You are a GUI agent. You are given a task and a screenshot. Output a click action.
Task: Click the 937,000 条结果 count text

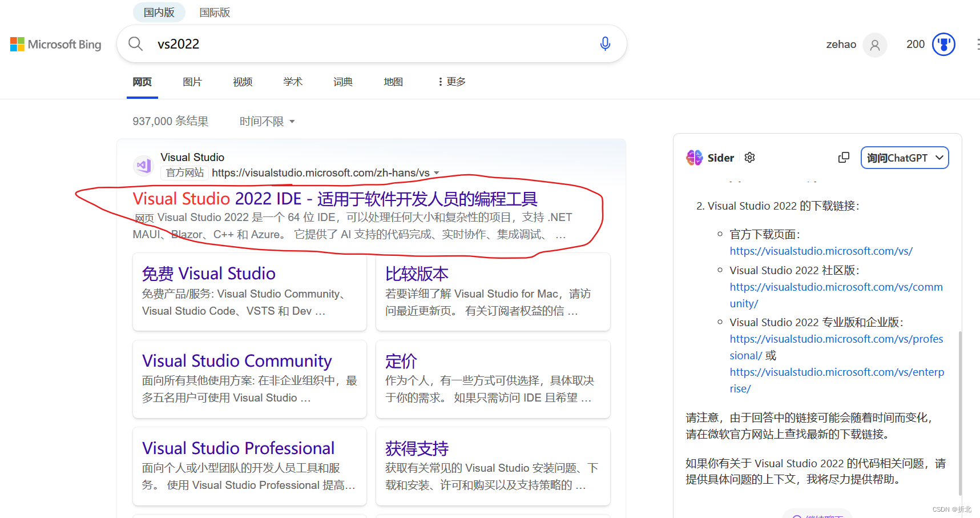point(171,121)
